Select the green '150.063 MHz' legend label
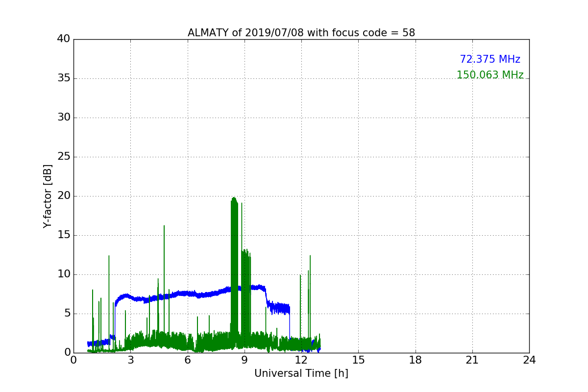 [490, 75]
